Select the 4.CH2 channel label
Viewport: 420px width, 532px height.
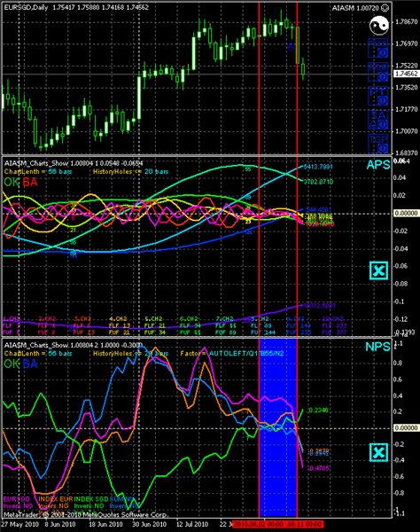pos(118,319)
